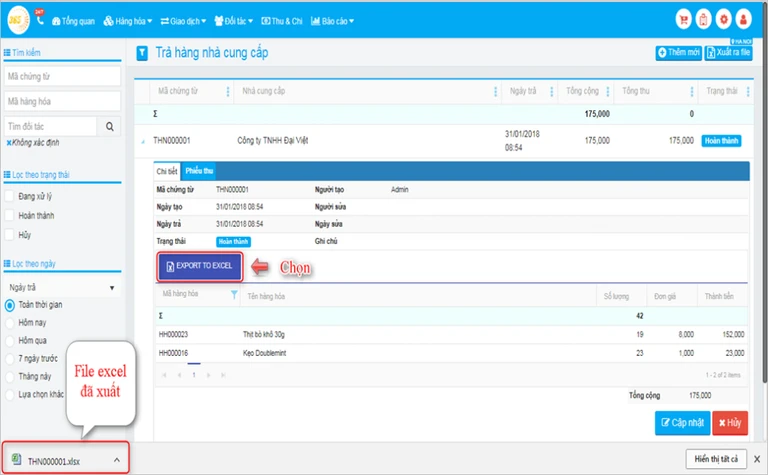Open the settings gear icon
768x475 pixels.
pos(723,20)
